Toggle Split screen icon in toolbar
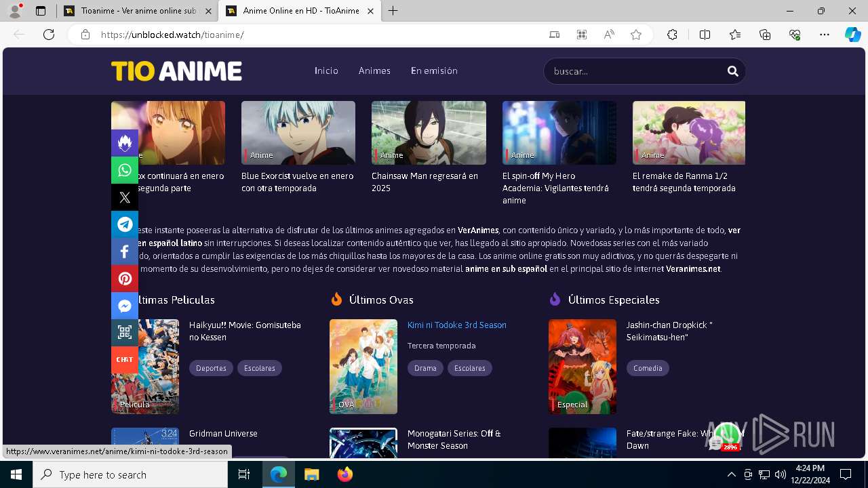868x488 pixels. click(x=705, y=35)
